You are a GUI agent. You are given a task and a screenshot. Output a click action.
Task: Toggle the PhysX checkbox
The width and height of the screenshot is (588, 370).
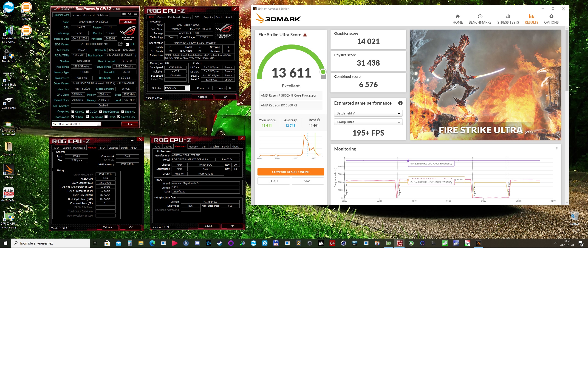coord(106,117)
